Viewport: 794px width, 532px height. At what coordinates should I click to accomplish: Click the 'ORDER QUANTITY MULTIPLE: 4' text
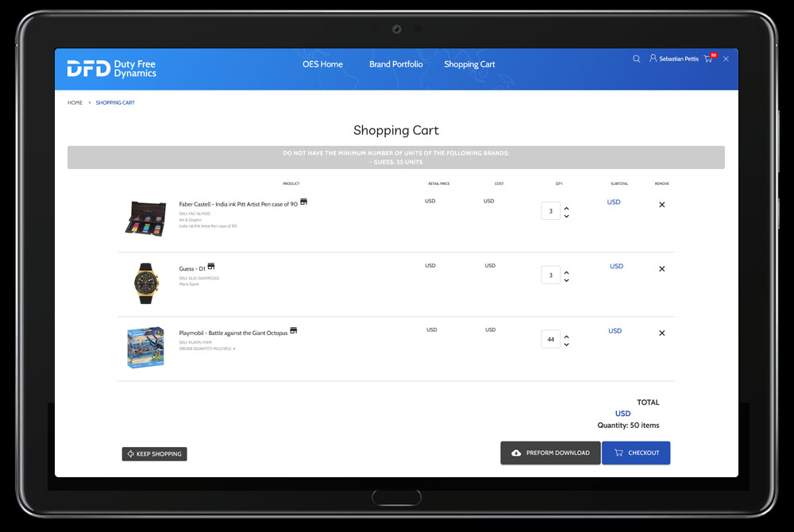[x=207, y=349]
